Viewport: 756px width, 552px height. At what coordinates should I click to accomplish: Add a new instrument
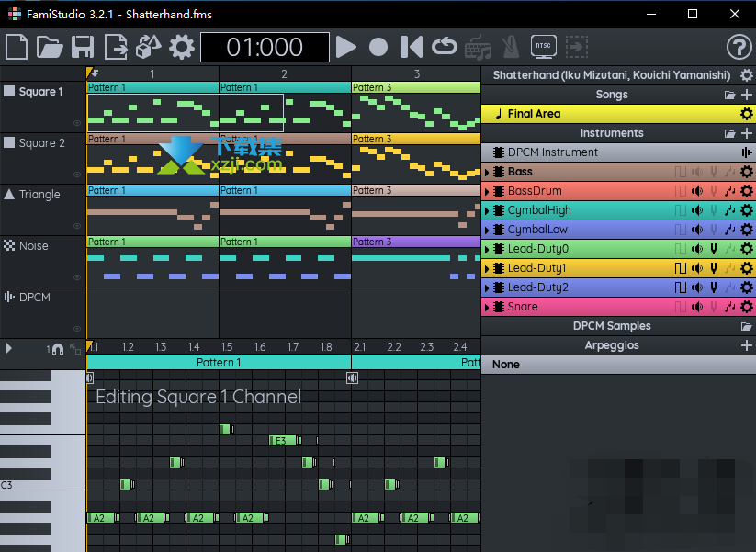[747, 133]
